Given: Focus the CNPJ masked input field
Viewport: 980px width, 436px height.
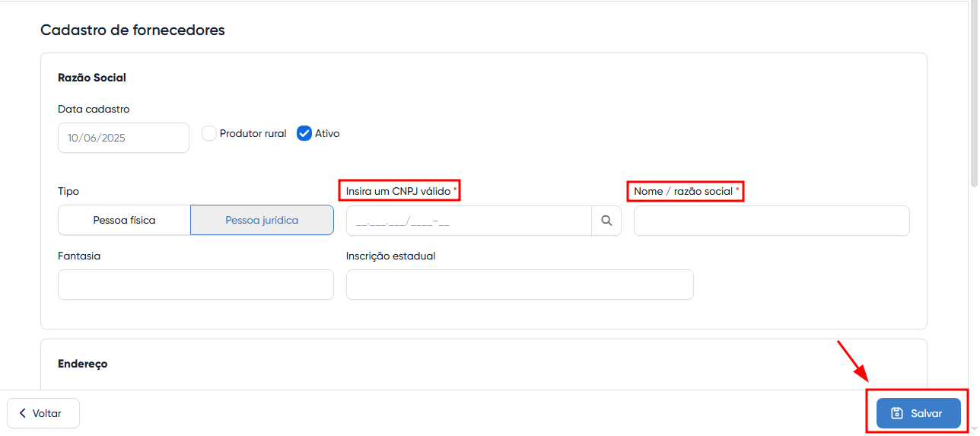Looking at the screenshot, I should click(468, 221).
